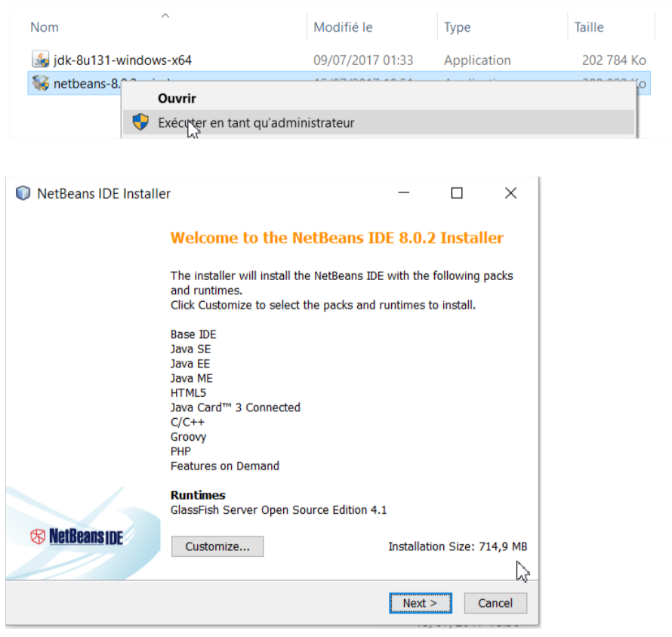Click the Java SE pack entry
This screenshot has height=637, width=672.
(x=191, y=349)
